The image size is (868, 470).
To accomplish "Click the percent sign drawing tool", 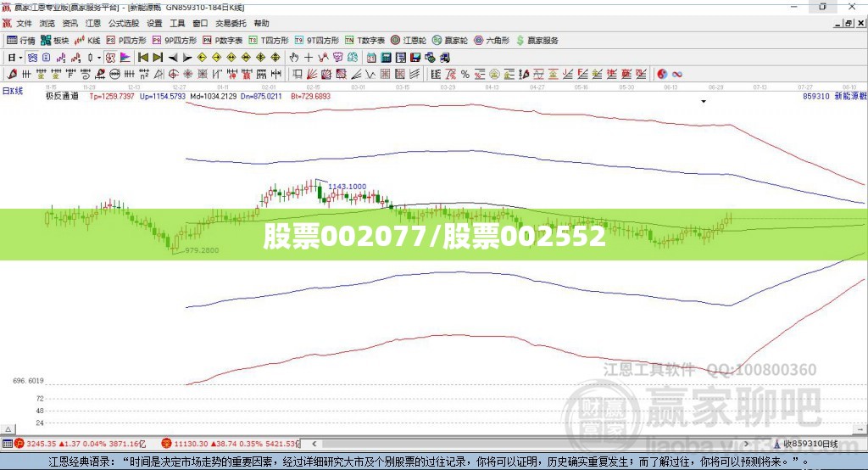I will 465,75.
